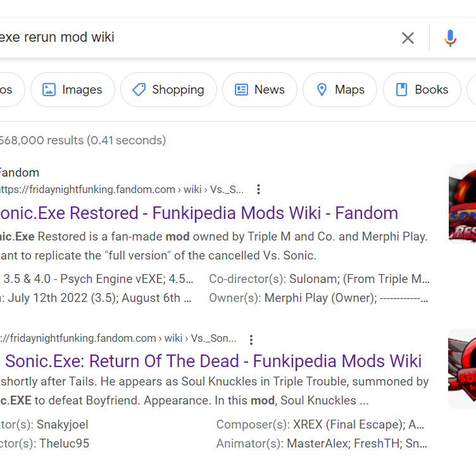Select the Maps search tab
This screenshot has height=476, width=476.
pos(340,90)
